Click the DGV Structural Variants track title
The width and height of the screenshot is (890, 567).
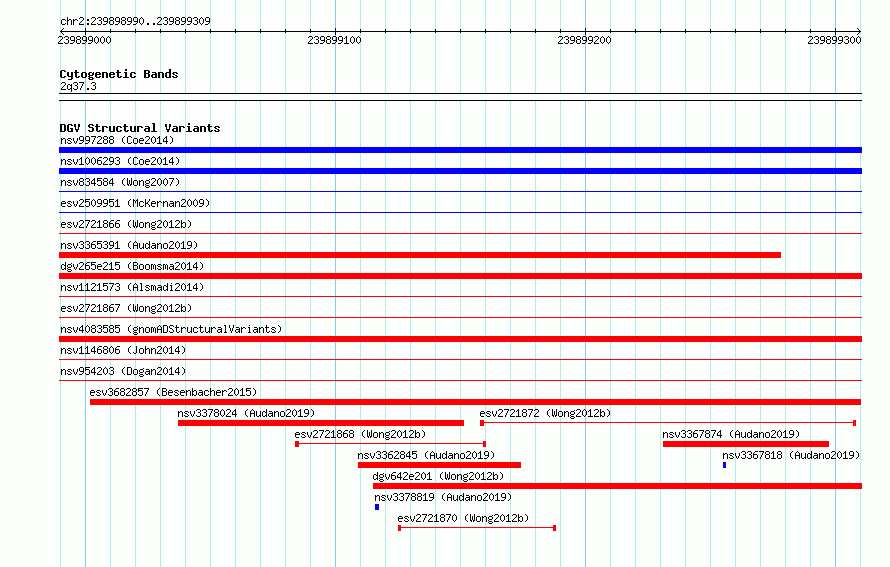pos(140,128)
